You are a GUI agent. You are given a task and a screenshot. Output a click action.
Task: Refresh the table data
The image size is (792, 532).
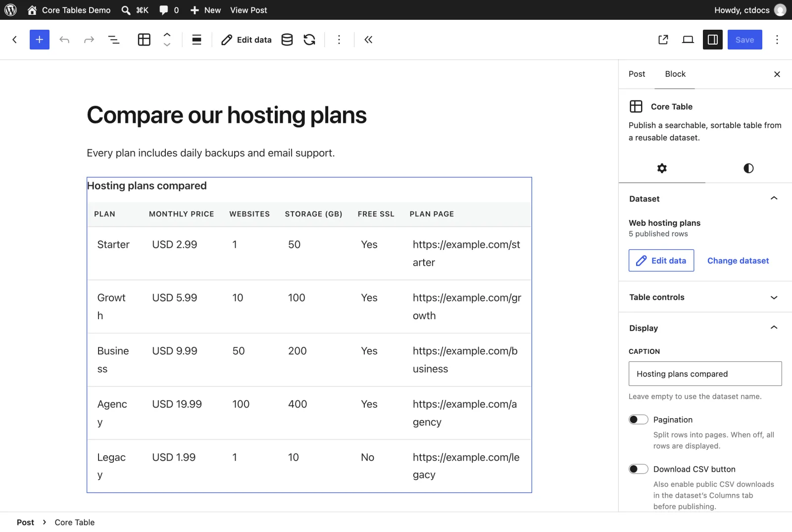[309, 40]
